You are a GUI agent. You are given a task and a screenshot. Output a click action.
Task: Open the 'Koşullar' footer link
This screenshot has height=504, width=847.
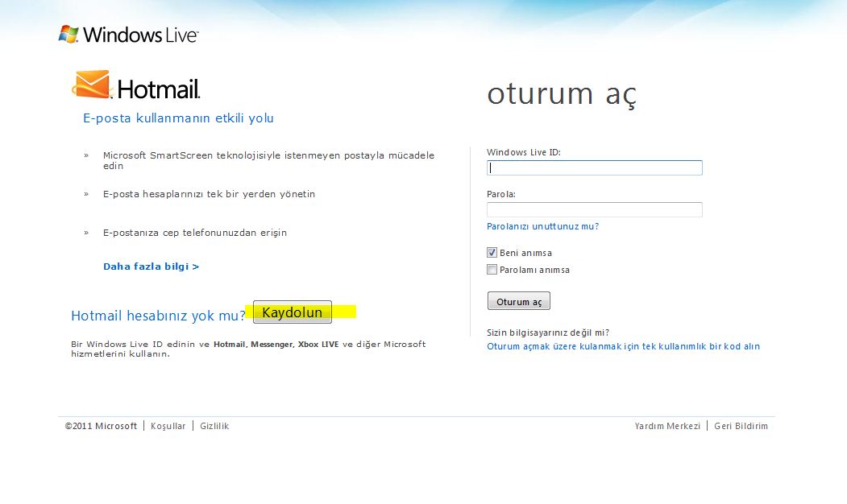[x=168, y=426]
